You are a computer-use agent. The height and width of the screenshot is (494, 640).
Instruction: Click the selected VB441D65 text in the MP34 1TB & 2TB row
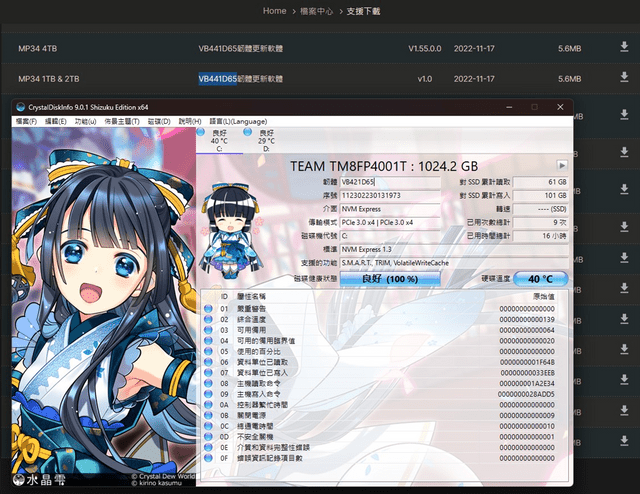pyautogui.click(x=218, y=78)
